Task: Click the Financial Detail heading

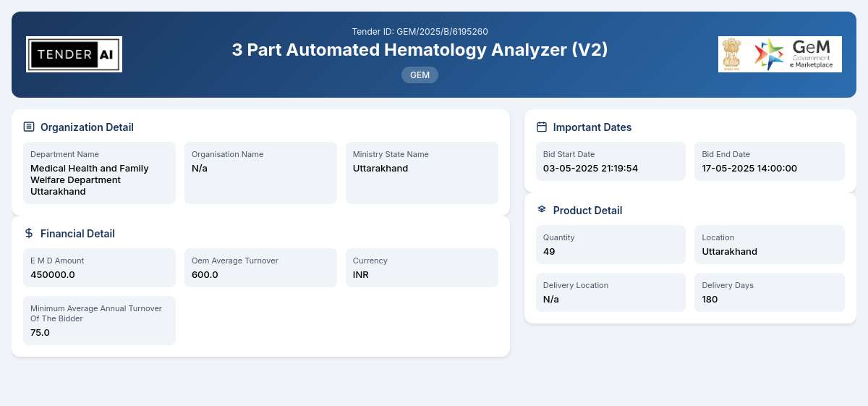Action: coord(77,234)
